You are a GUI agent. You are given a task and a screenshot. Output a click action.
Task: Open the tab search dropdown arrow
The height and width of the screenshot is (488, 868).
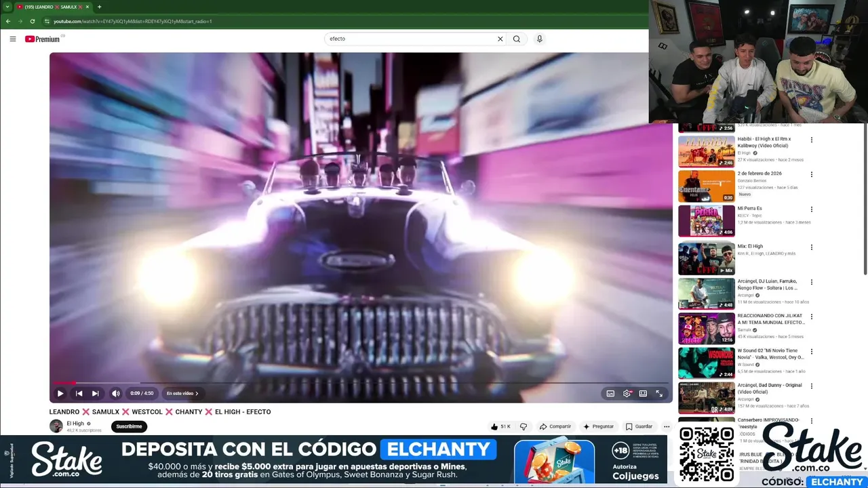7,7
